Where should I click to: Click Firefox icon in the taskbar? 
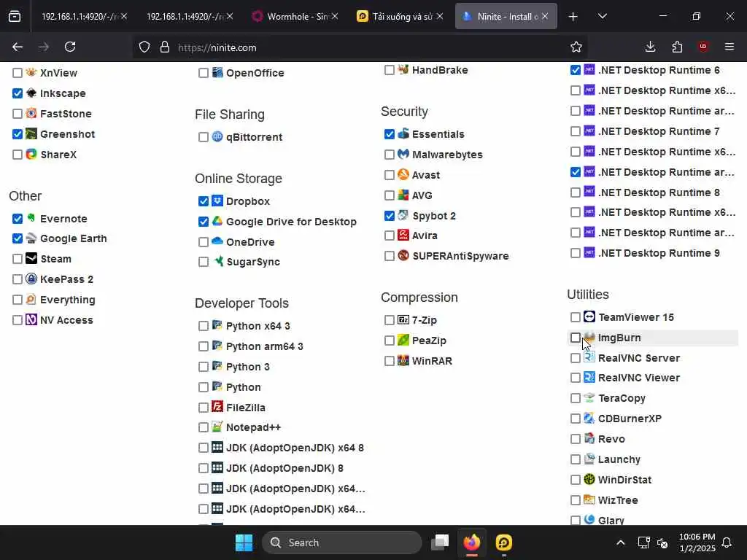tap(472, 542)
